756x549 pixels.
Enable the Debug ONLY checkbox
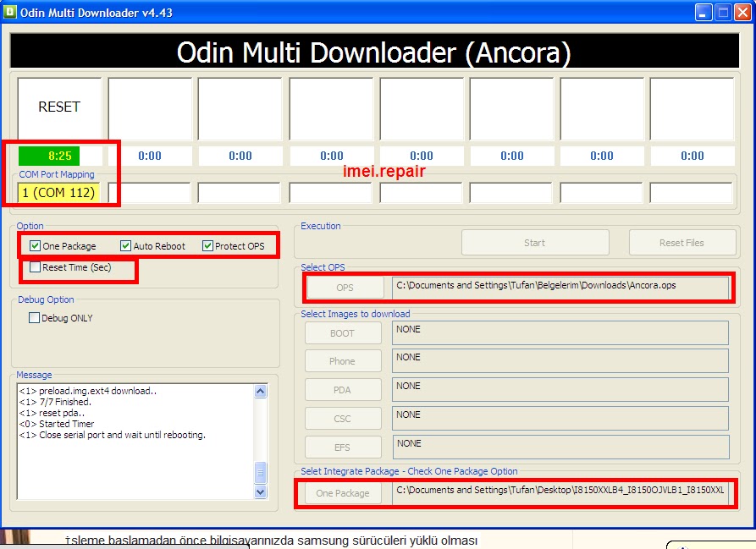34,318
